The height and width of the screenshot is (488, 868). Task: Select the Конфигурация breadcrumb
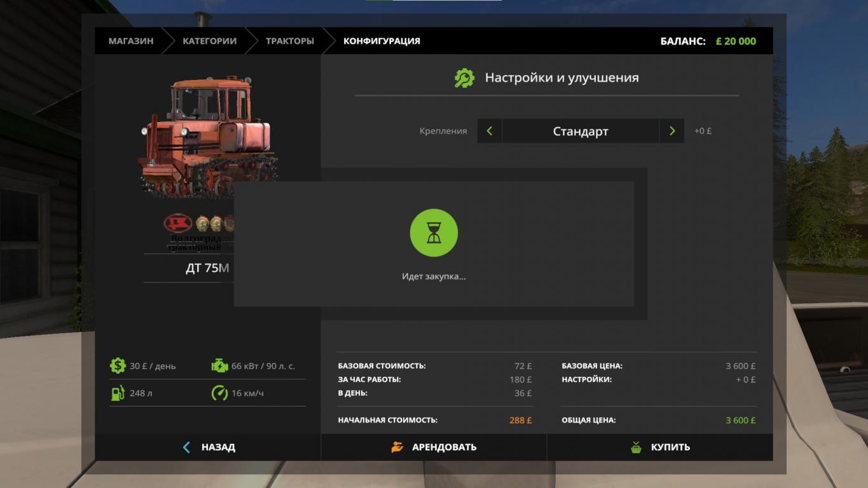click(382, 41)
